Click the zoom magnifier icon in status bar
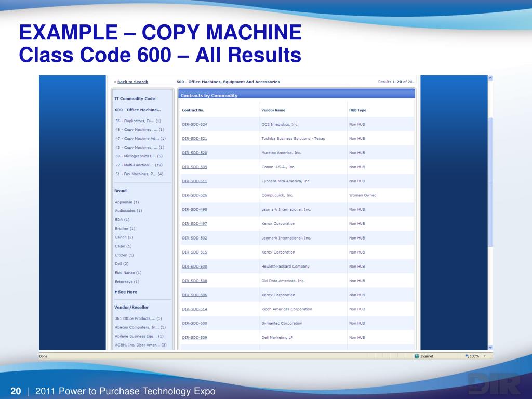The height and width of the screenshot is (399, 532). coord(467,356)
